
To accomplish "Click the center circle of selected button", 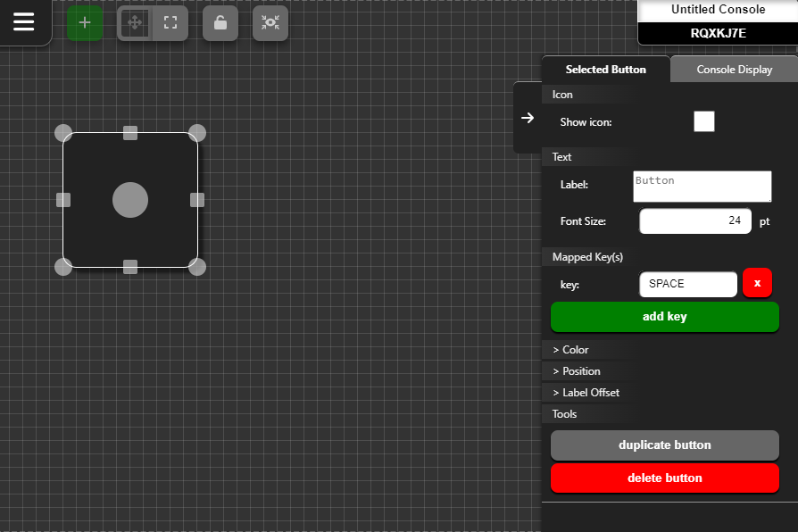I will tap(130, 200).
